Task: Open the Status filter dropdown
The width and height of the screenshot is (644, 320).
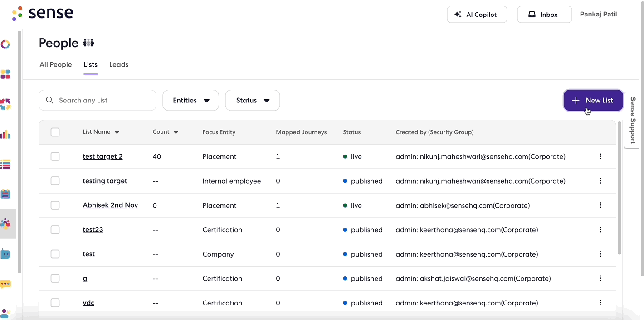Action: click(x=253, y=100)
